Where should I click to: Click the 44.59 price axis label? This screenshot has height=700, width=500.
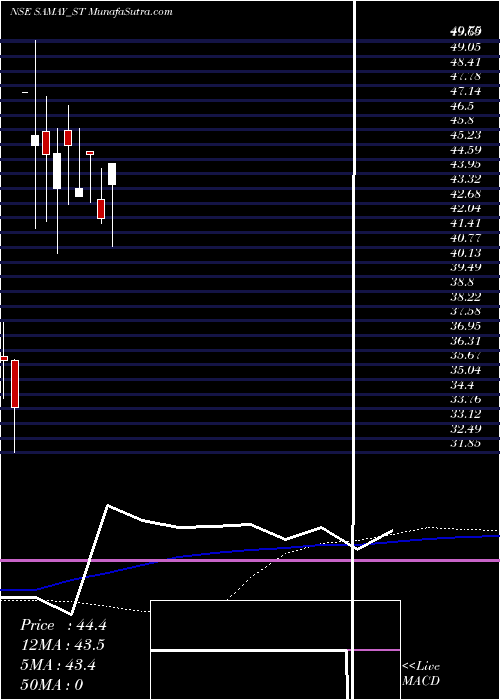pos(466,150)
